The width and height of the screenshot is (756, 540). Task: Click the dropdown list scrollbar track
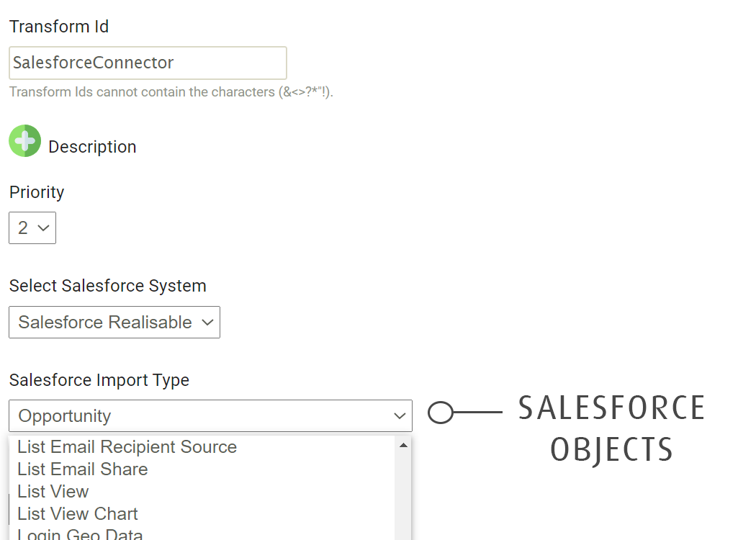pyautogui.click(x=403, y=497)
